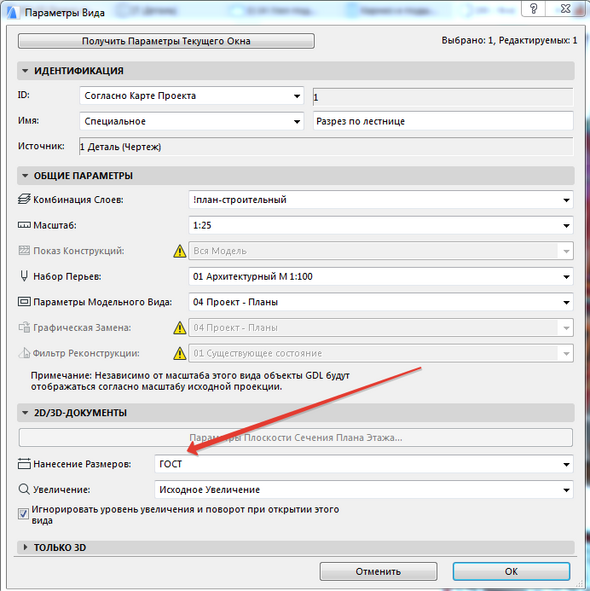This screenshot has height=591, width=590.
Task: Click the help question mark button
Action: pos(533,8)
